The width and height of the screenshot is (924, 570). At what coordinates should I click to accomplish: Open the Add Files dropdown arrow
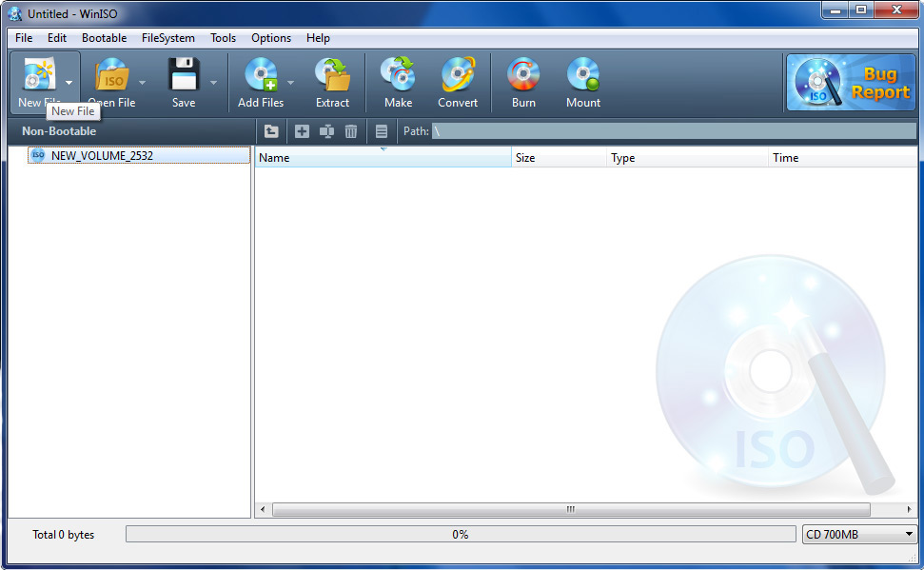coord(290,83)
